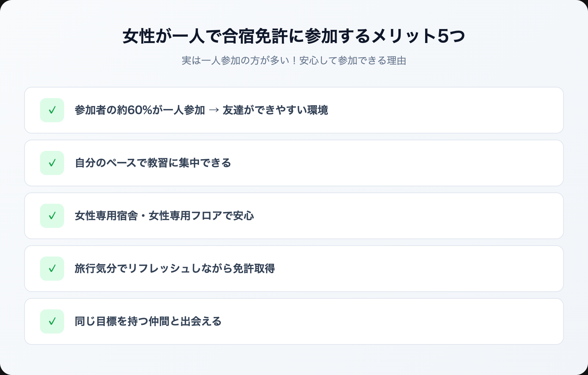This screenshot has height=375, width=588.
Task: Click the check icon next to 自分のペース
Action: click(52, 163)
